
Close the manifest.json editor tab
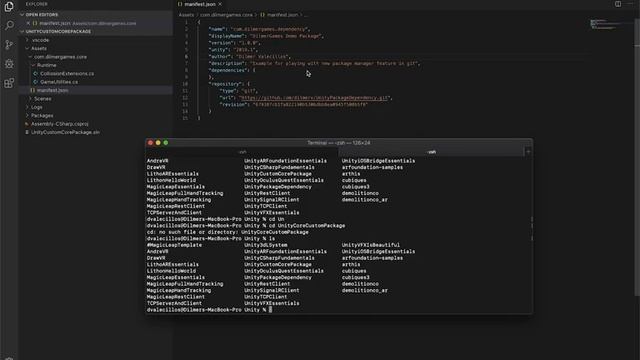click(220, 4)
